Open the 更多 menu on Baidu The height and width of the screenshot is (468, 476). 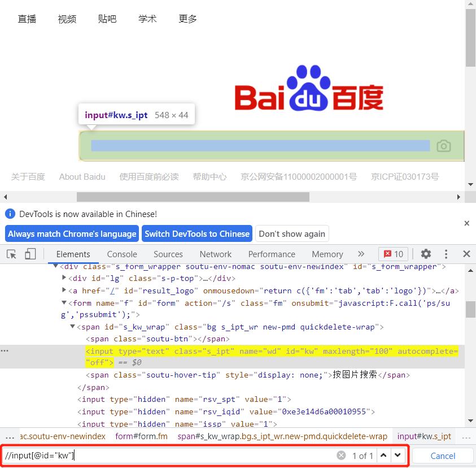coord(187,19)
